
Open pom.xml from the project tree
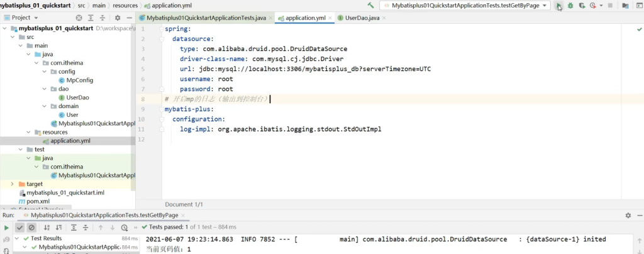(x=38, y=201)
